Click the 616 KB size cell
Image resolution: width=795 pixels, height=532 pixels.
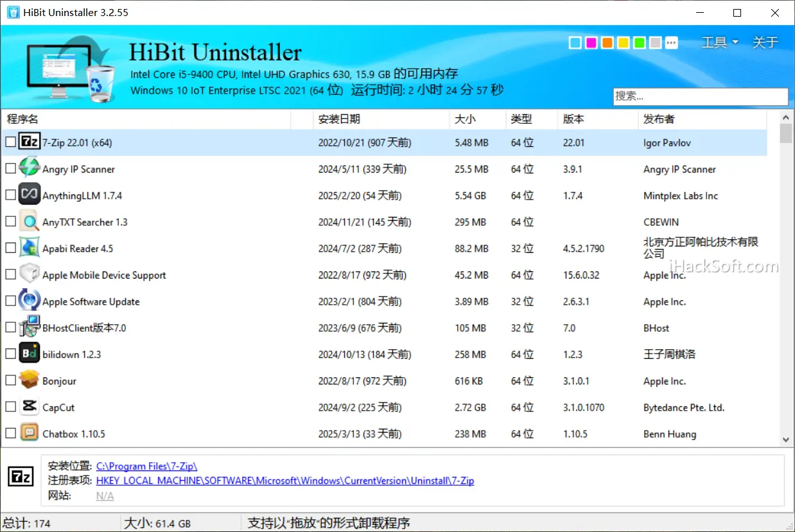tap(469, 381)
